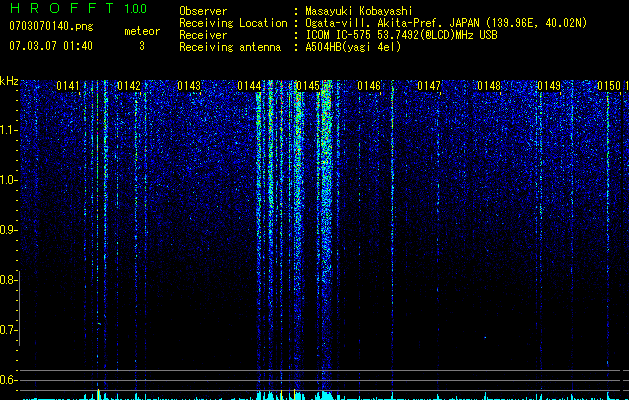
Task: Click the 0147 time marker
Action: click(429, 86)
